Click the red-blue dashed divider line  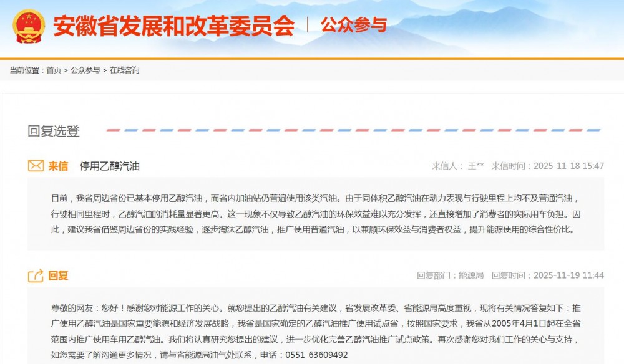coord(353,131)
